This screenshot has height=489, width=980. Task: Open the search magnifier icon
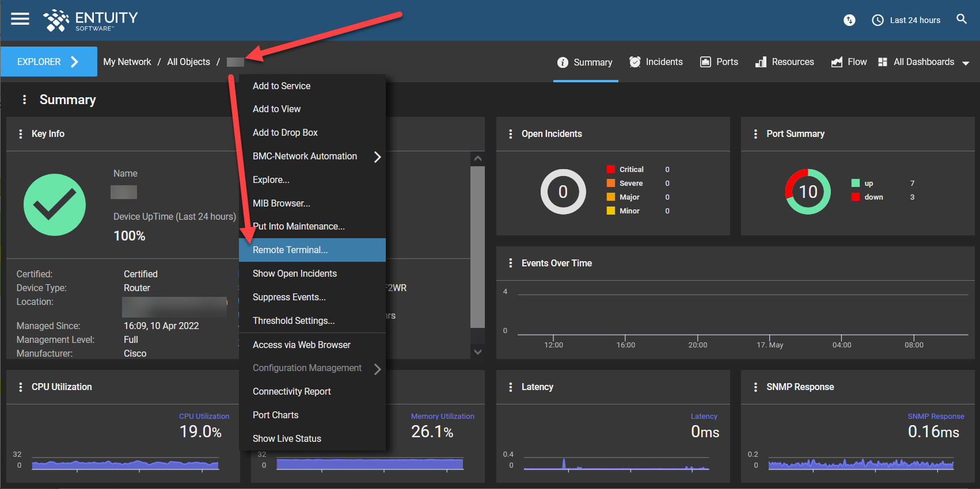[962, 19]
